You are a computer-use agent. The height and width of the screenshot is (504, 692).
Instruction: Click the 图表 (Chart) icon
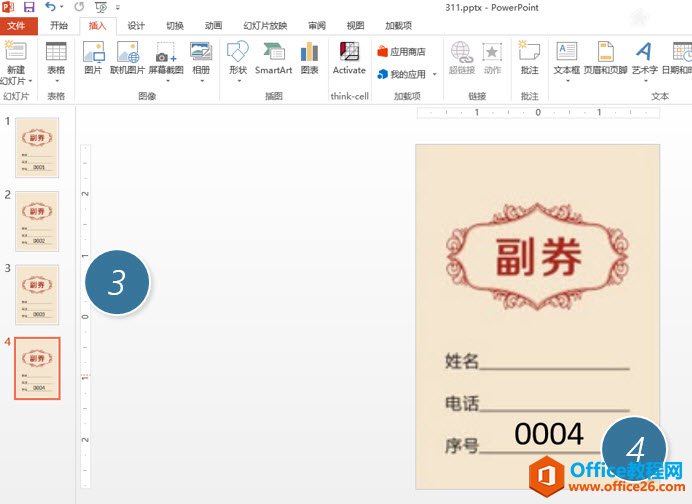coord(309,57)
